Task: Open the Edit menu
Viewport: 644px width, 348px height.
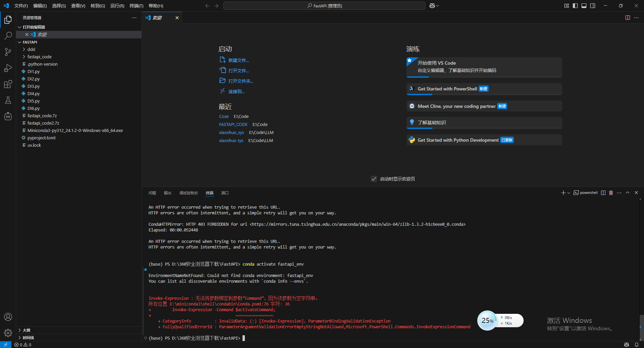Action: point(40,6)
